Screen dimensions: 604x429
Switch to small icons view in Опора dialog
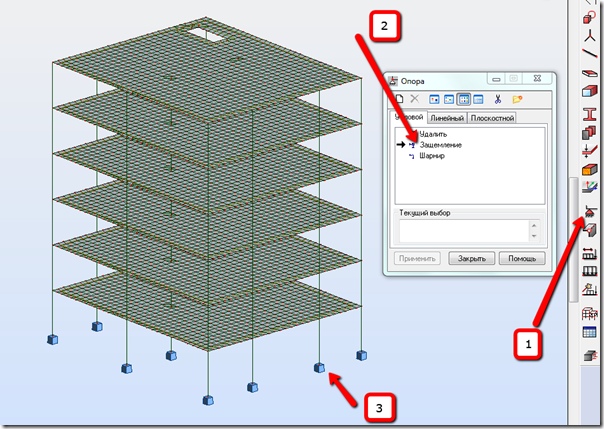449,99
